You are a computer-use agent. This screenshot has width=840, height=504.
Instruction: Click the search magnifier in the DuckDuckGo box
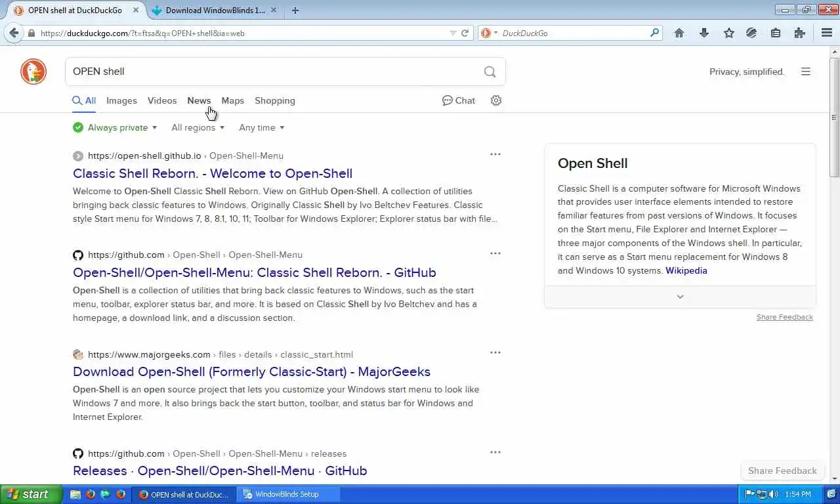coord(490,72)
